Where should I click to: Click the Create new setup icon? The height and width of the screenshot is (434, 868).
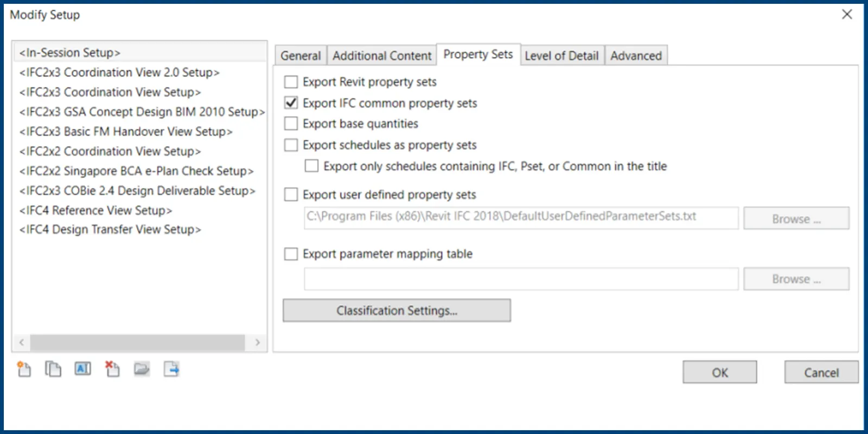tap(24, 369)
